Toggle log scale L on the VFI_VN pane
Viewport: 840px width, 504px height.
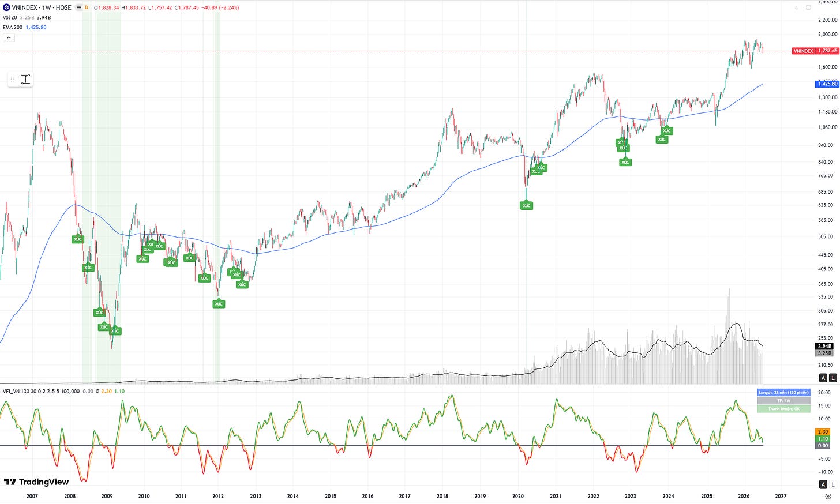pos(832,484)
